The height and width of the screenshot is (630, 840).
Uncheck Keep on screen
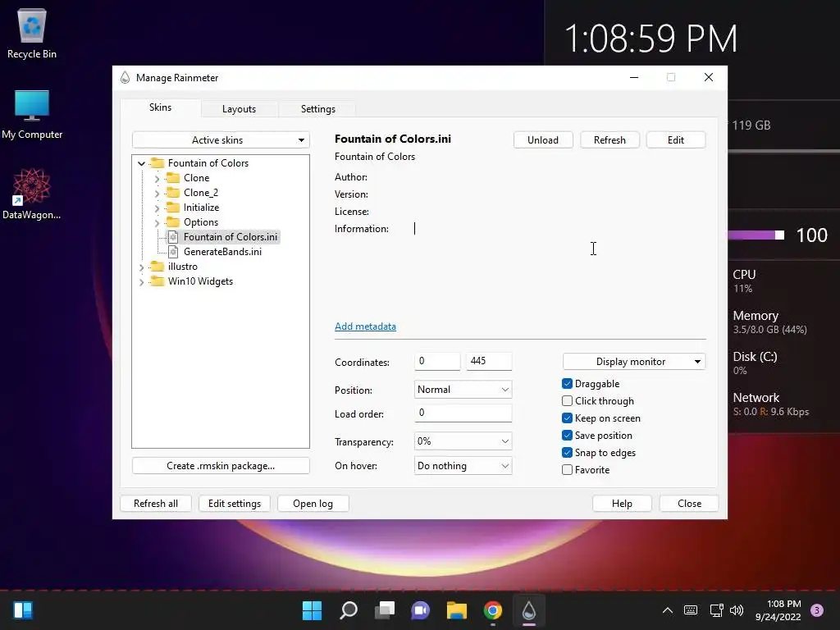click(567, 418)
